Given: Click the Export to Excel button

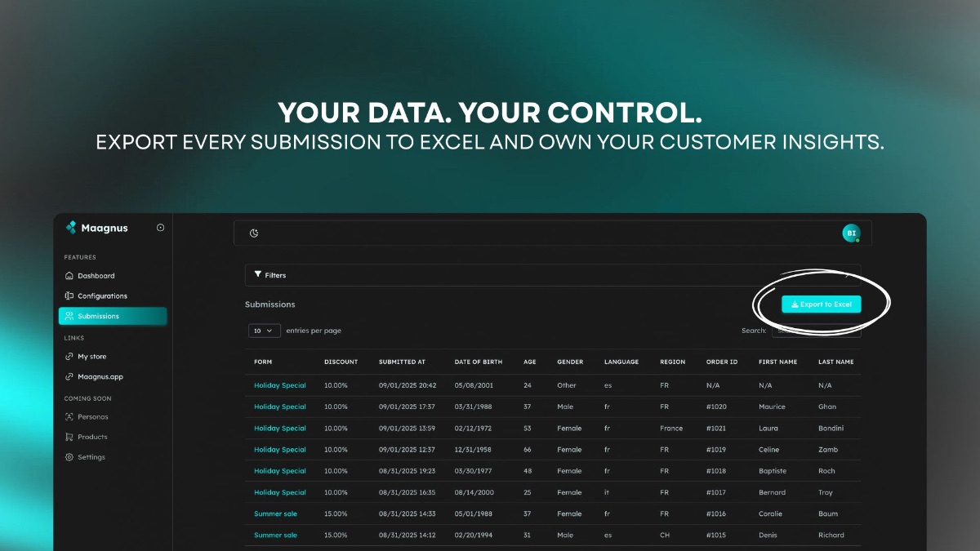Looking at the screenshot, I should (x=821, y=304).
